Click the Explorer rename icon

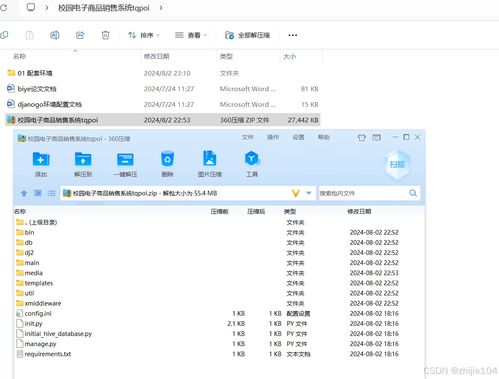(55, 35)
